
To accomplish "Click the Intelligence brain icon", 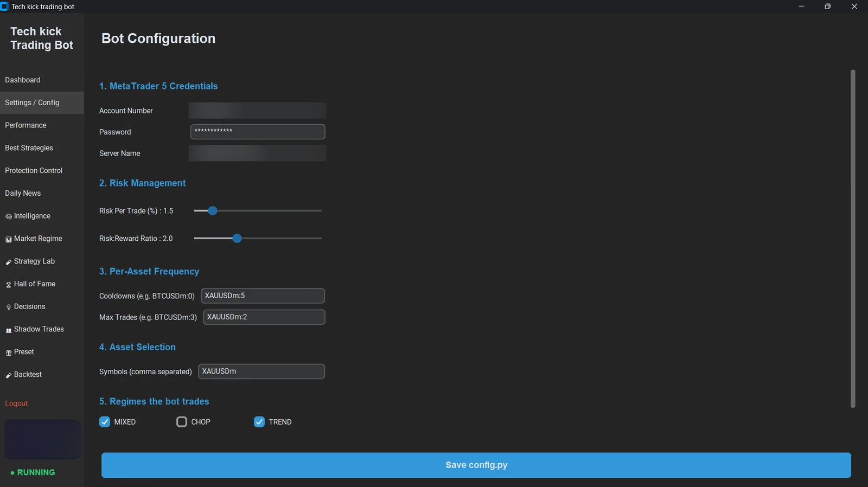I will (x=9, y=216).
